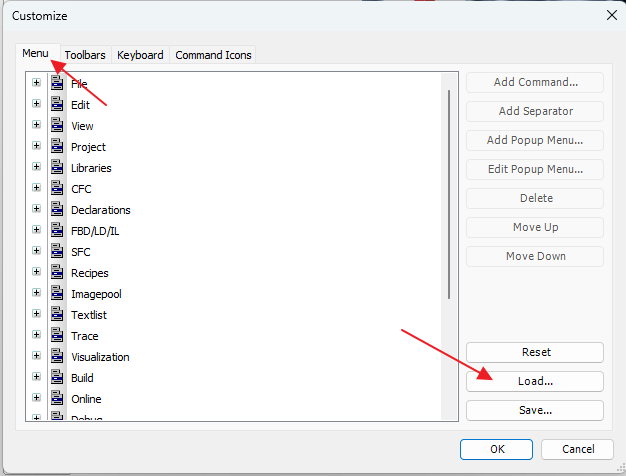This screenshot has height=476, width=626.
Task: Expand the Online menu node
Action: pos(36,398)
